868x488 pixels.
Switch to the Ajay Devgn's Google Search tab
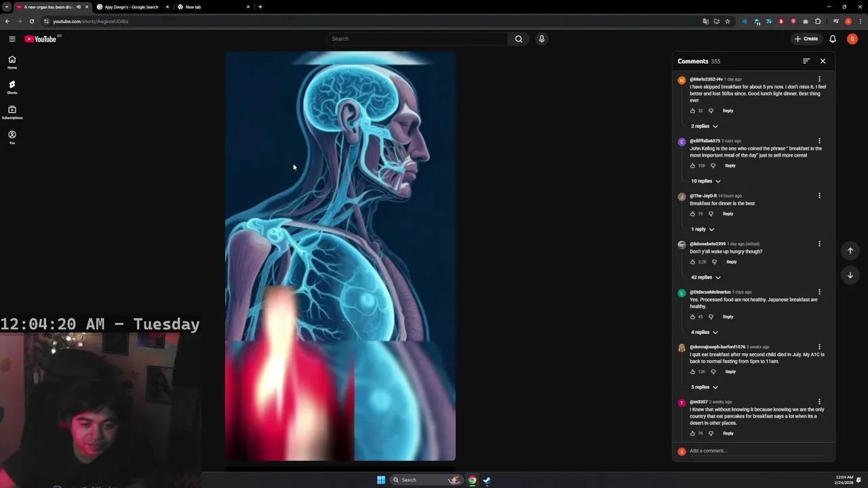point(132,7)
